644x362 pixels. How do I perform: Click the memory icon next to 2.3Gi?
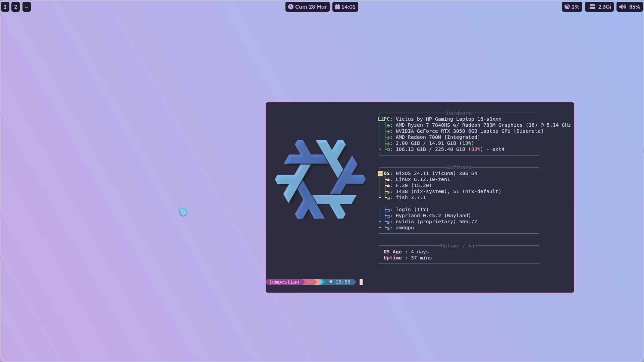(x=592, y=7)
